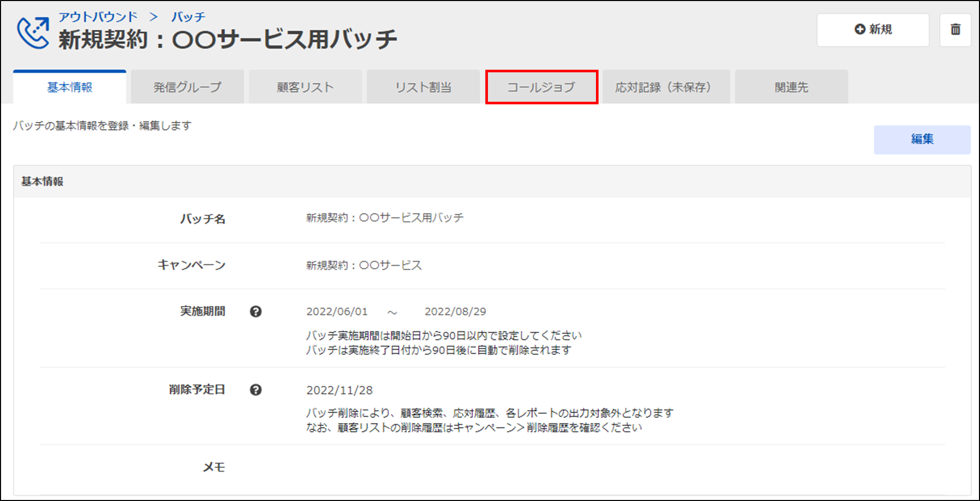This screenshot has height=501, width=980.
Task: Open help icon next to 実施期間
Action: pyautogui.click(x=255, y=311)
